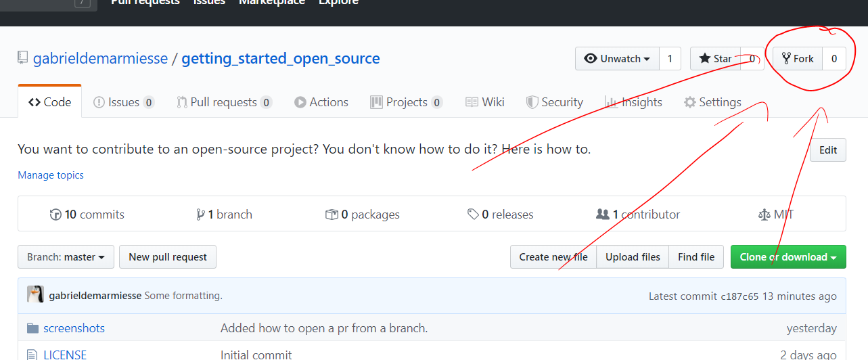Click the releases tag icon
The width and height of the screenshot is (868, 360).
(x=474, y=215)
